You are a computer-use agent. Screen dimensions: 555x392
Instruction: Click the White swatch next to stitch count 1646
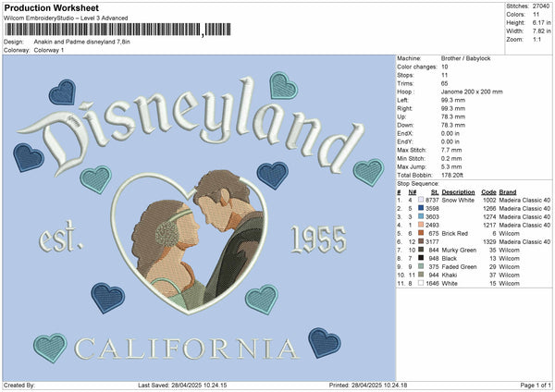click(x=421, y=283)
